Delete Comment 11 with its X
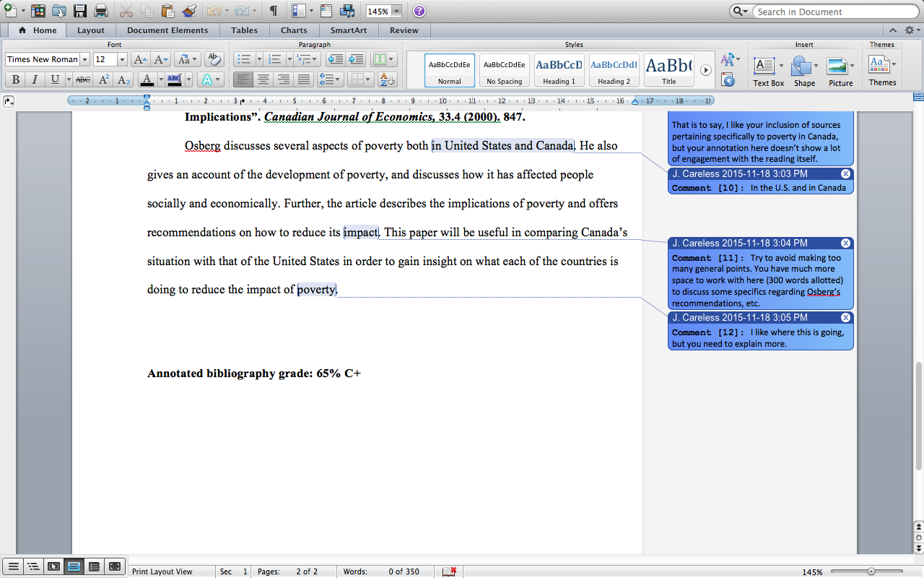This screenshot has width=924, height=578. pyautogui.click(x=845, y=243)
